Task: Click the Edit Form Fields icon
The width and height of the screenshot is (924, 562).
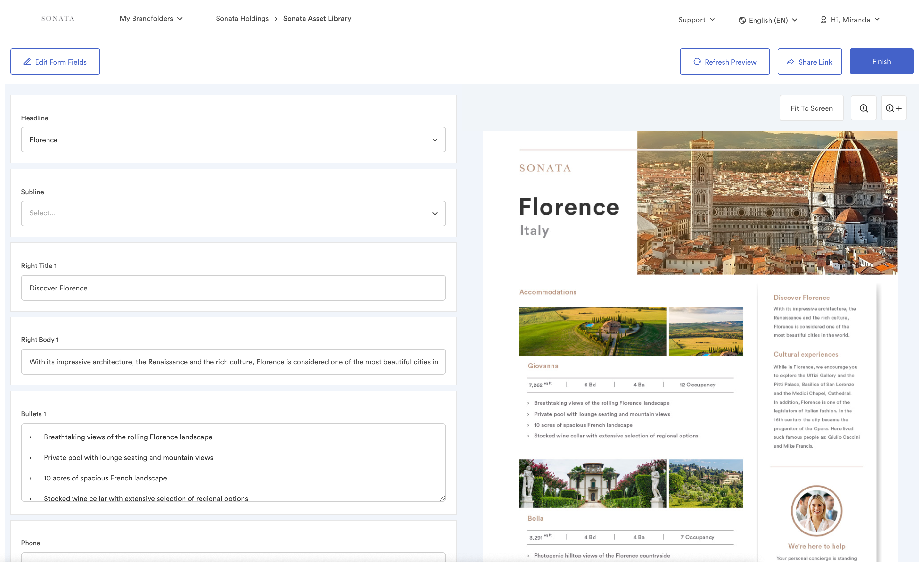Action: click(x=26, y=61)
